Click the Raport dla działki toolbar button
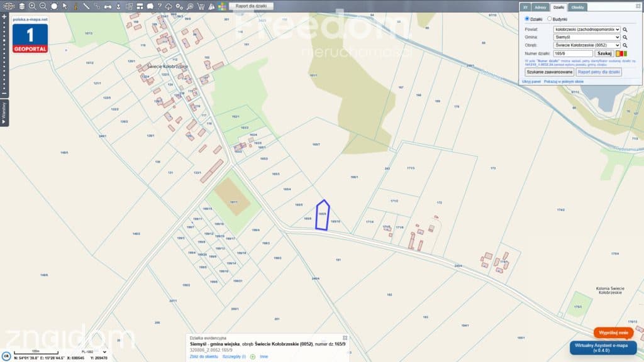This screenshot has height=362, width=644. [251, 6]
